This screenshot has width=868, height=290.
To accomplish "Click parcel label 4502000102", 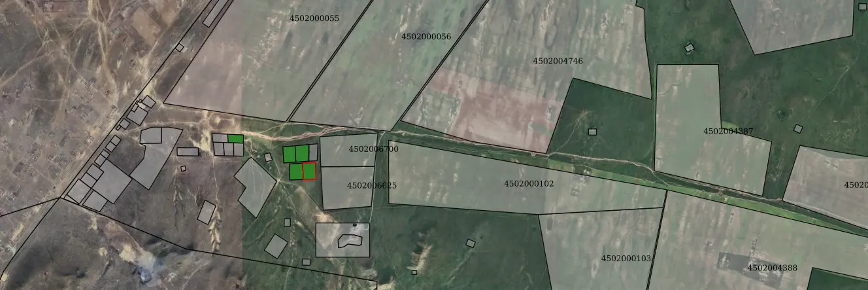I will coord(528,184).
